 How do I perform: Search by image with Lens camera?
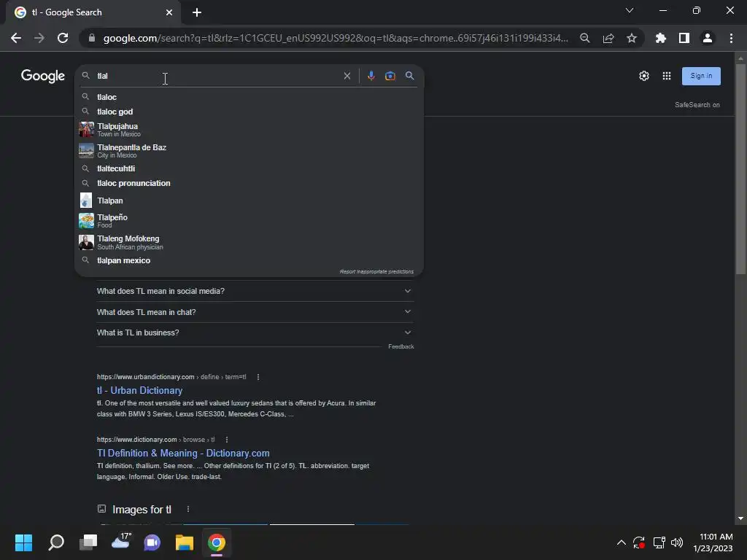click(x=390, y=76)
